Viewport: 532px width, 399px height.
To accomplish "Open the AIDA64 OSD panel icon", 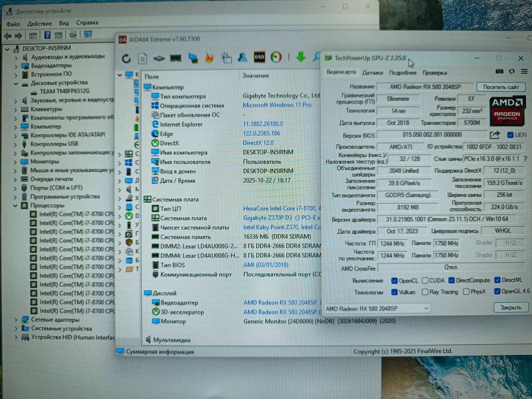I will [x=259, y=57].
